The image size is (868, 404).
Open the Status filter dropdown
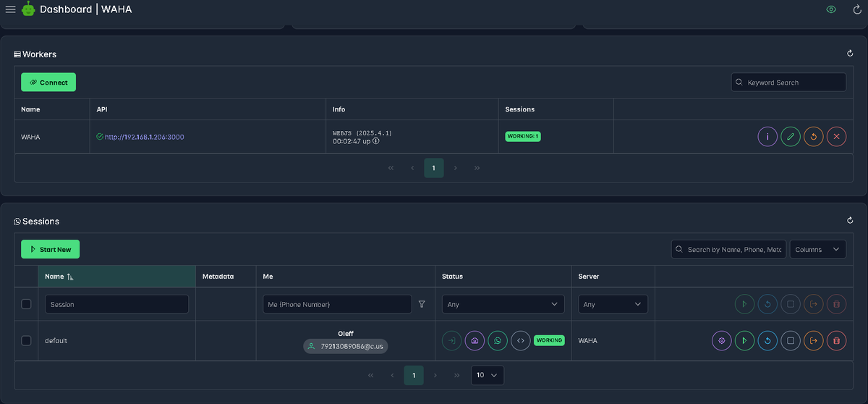(503, 304)
